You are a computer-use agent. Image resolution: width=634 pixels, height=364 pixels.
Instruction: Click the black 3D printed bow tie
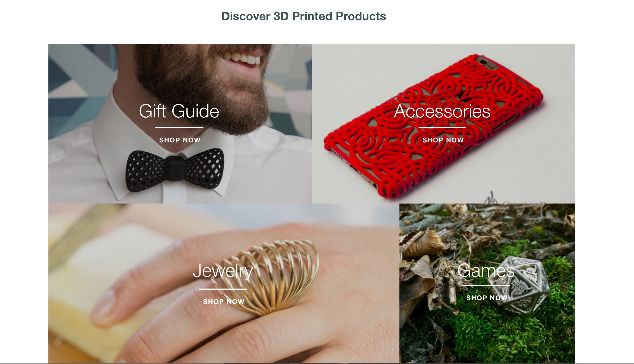(175, 169)
